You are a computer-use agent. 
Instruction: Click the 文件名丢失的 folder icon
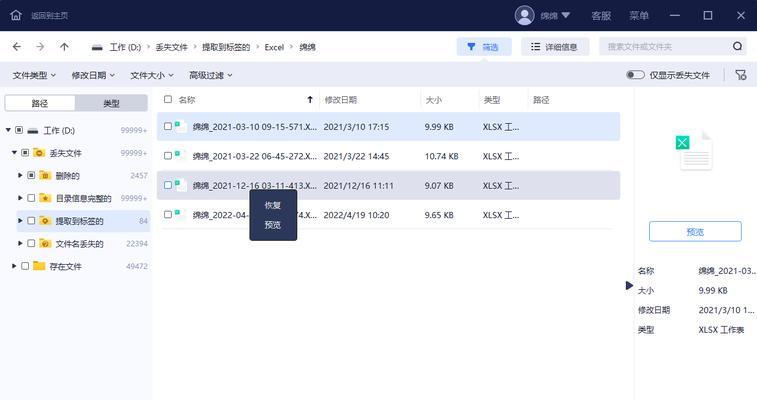point(45,243)
